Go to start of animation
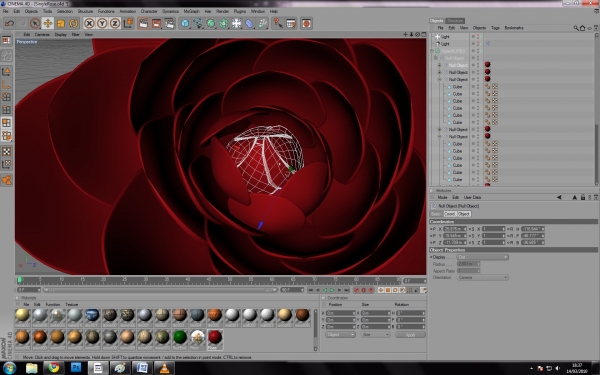 (310, 290)
